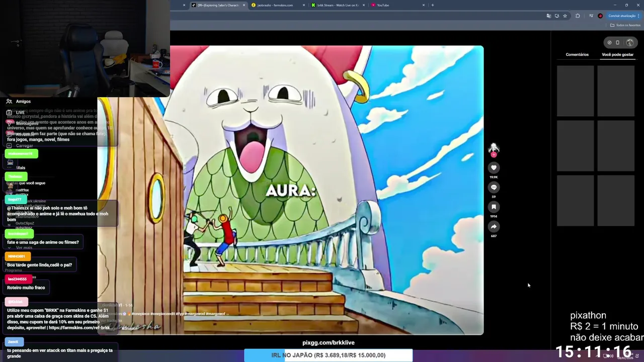Switch to the Comentários tab

577,54
